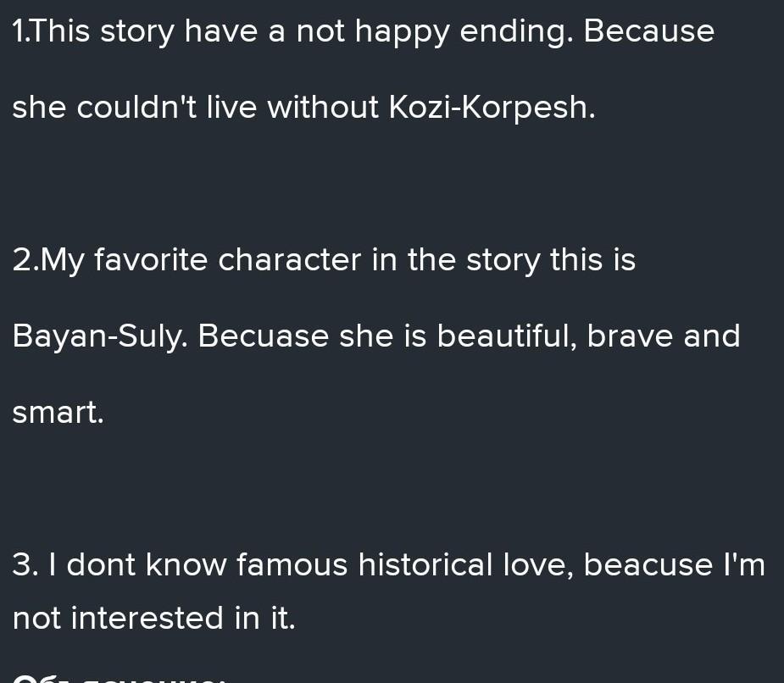784x683 pixels.
Task: Click the word "Kozi-Korpesh" in answer one
Action: pyautogui.click(x=492, y=108)
